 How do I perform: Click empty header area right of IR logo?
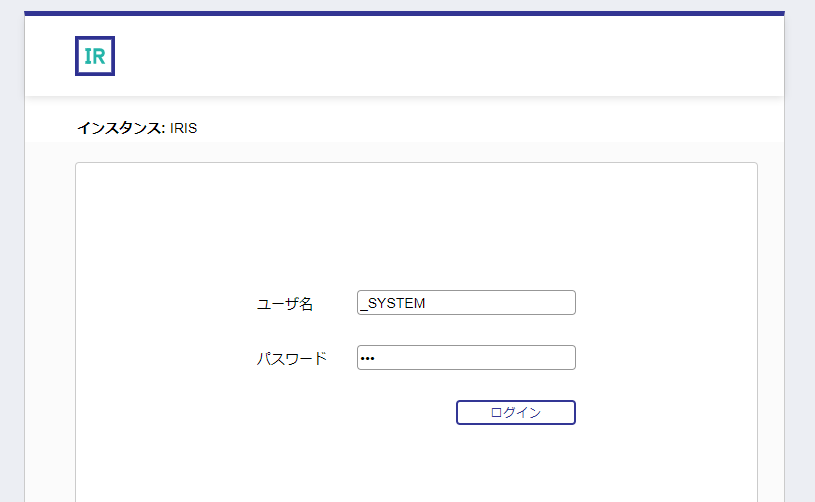450,56
